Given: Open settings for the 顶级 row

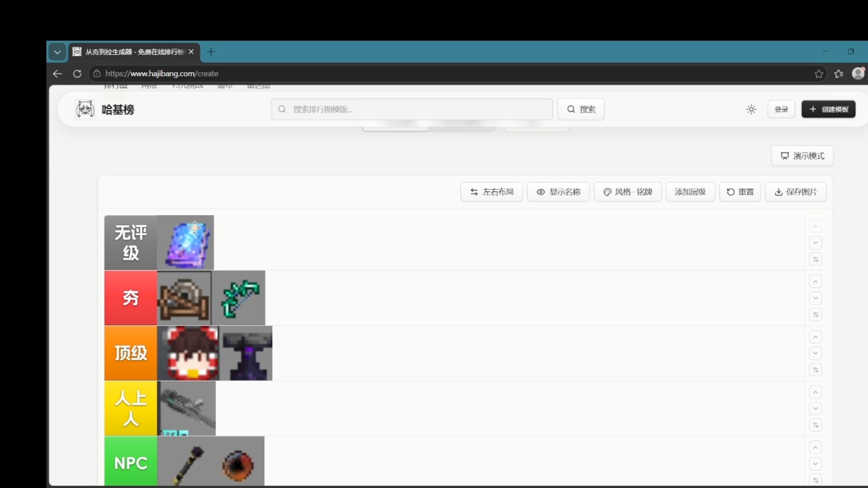Looking at the screenshot, I should [816, 370].
